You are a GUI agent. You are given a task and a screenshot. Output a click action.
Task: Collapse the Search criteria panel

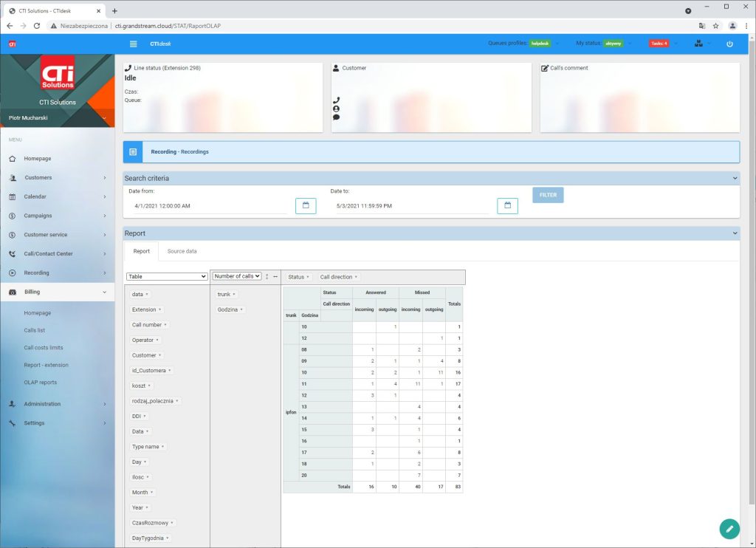click(734, 178)
